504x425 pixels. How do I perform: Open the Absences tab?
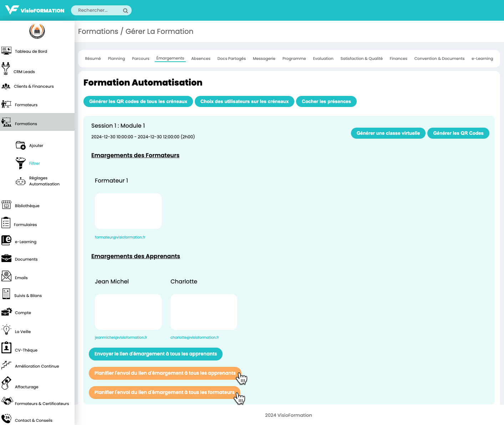coord(201,58)
